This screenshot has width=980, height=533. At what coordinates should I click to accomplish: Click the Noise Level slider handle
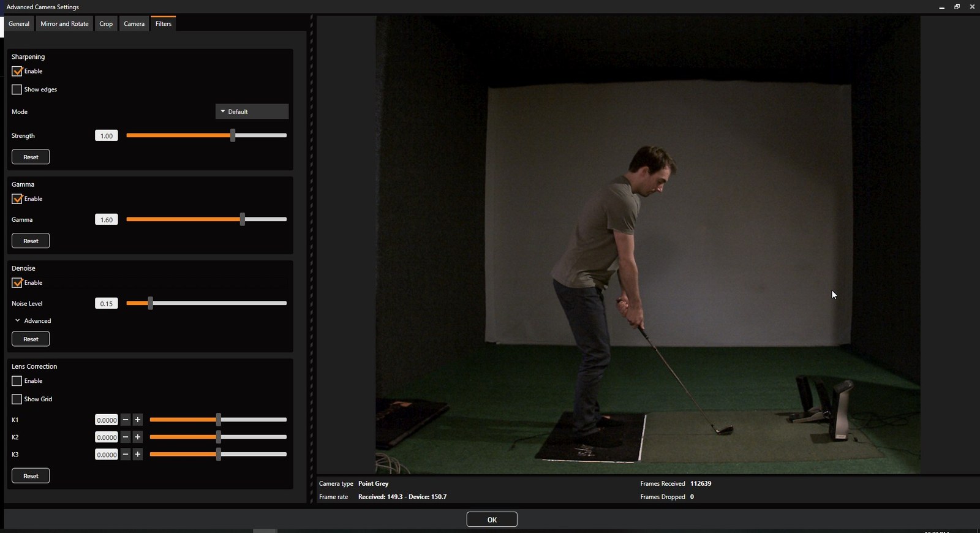(150, 303)
